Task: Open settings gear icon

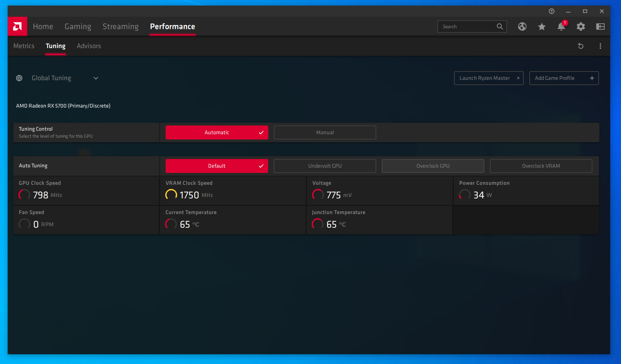Action: [x=581, y=26]
